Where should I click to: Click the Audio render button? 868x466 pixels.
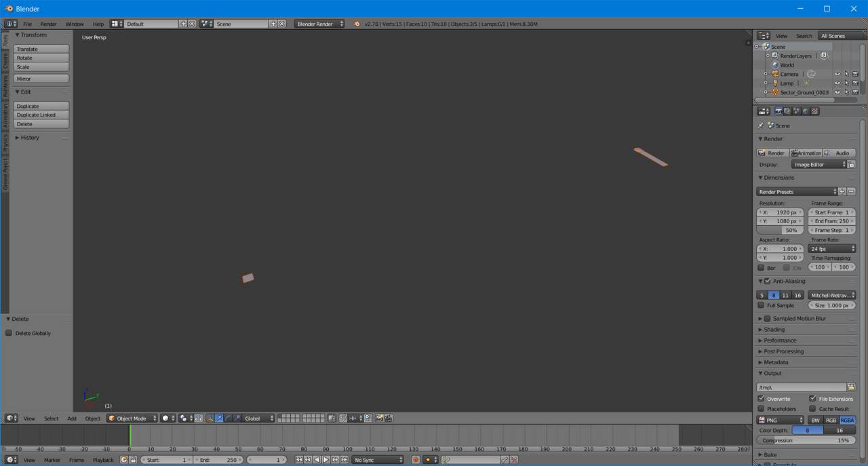[839, 153]
